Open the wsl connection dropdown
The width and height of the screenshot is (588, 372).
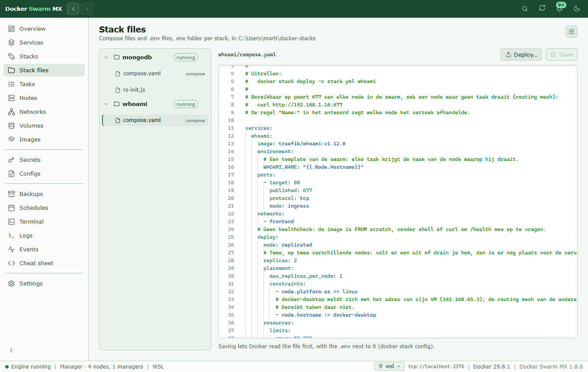(390, 366)
